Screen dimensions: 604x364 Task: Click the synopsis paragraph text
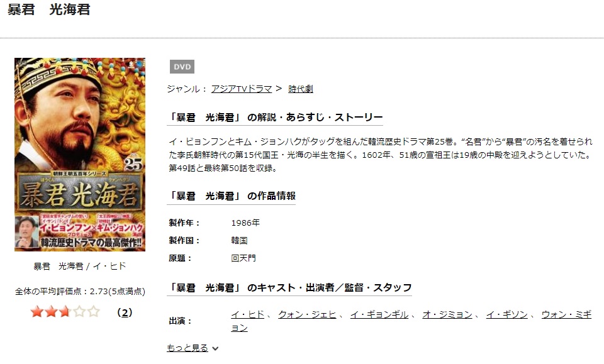[380, 155]
